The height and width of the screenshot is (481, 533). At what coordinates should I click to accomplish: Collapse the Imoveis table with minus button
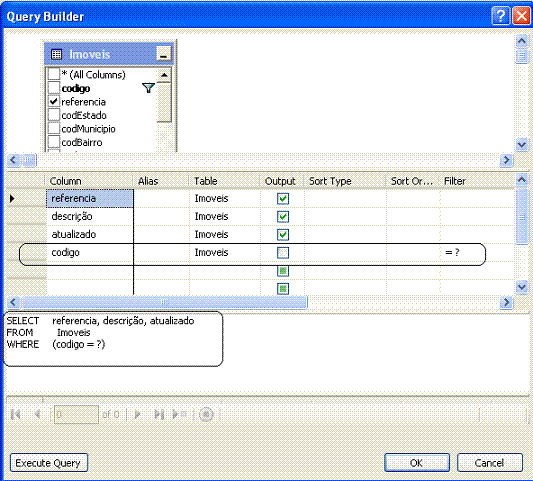click(164, 54)
